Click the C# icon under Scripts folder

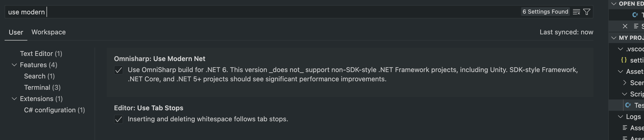(x=628, y=105)
